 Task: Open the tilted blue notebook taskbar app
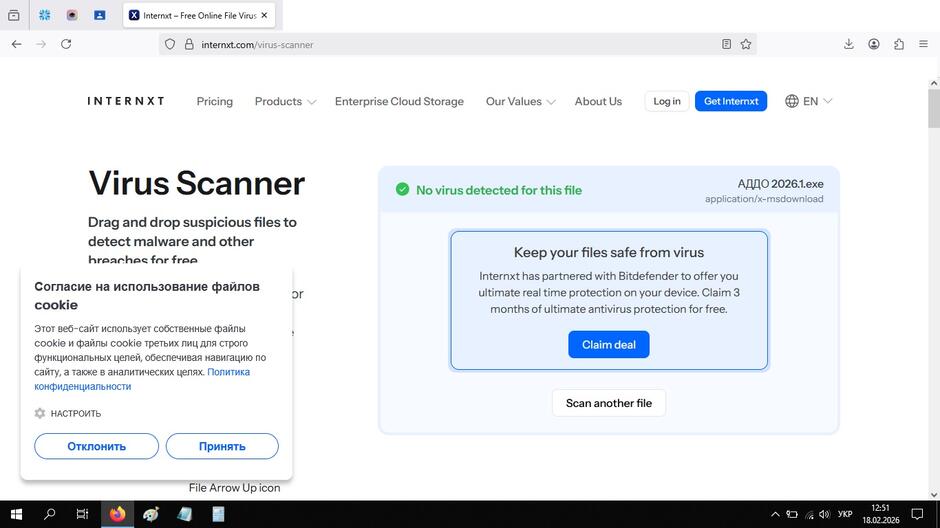pyautogui.click(x=185, y=514)
